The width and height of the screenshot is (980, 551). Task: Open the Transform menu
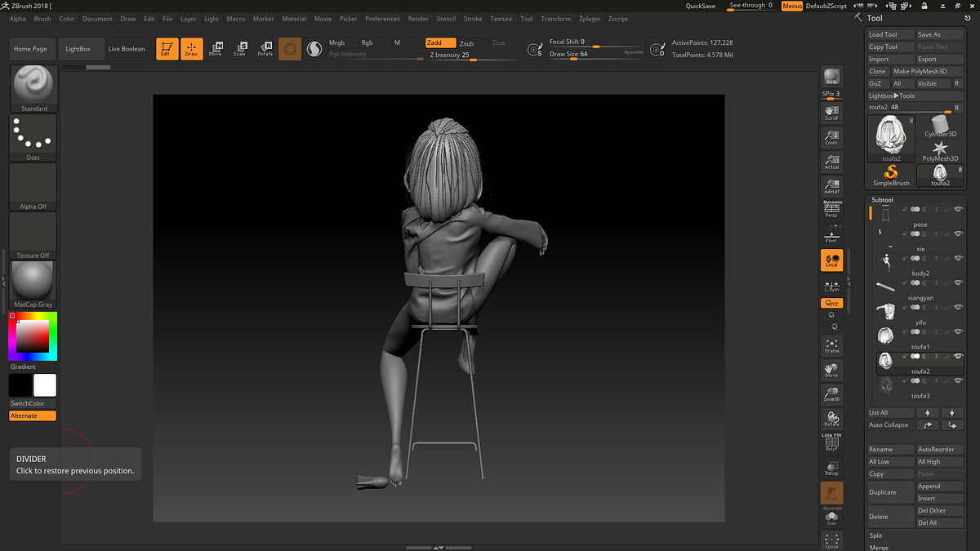pyautogui.click(x=555, y=19)
